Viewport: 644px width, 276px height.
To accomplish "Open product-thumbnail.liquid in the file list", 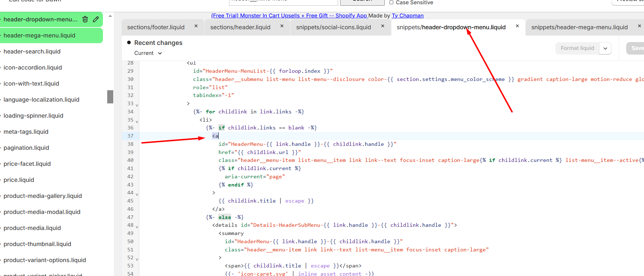I will [37, 244].
